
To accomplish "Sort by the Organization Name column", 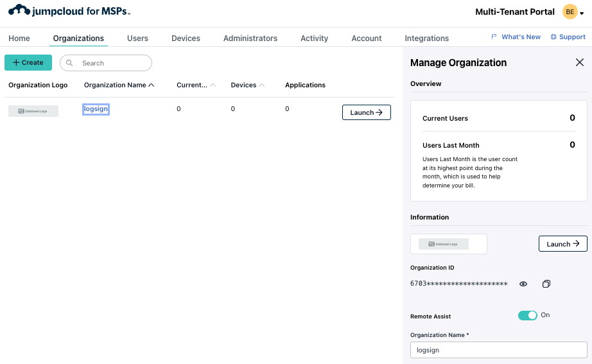I will (x=119, y=85).
